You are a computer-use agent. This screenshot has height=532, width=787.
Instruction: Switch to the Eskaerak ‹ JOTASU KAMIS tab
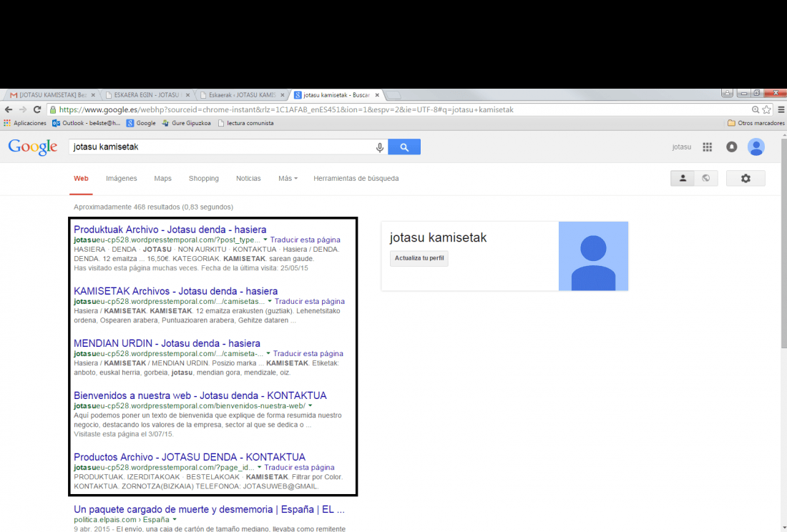tap(242, 95)
